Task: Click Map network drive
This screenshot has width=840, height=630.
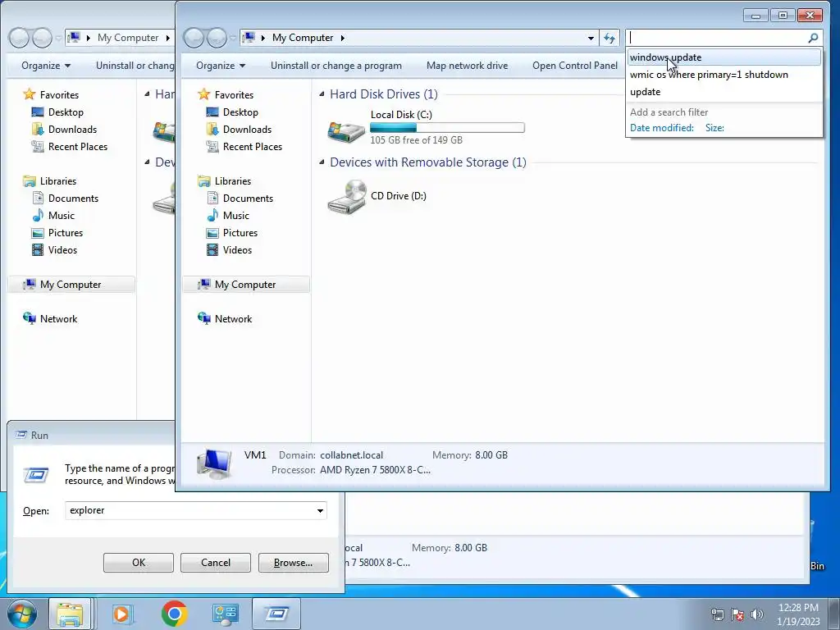Action: pyautogui.click(x=467, y=66)
